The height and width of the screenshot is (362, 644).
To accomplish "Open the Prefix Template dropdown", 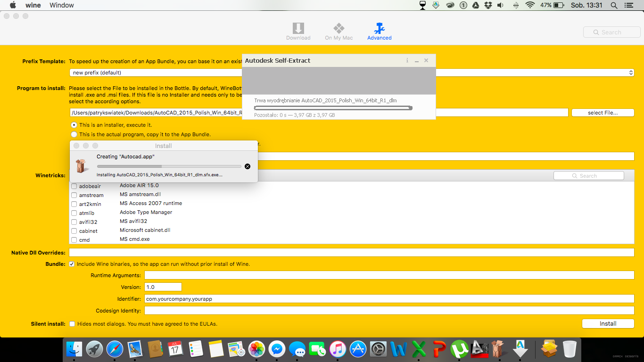I will click(x=351, y=73).
